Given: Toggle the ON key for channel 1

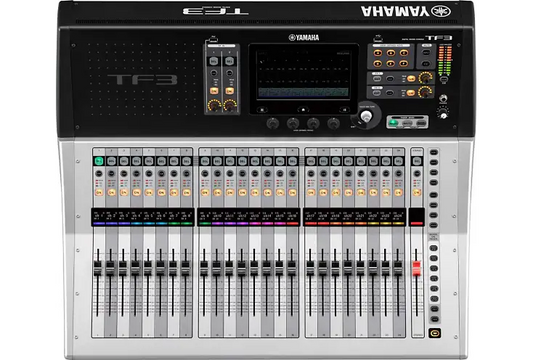Looking at the screenshot, I should click(99, 192).
